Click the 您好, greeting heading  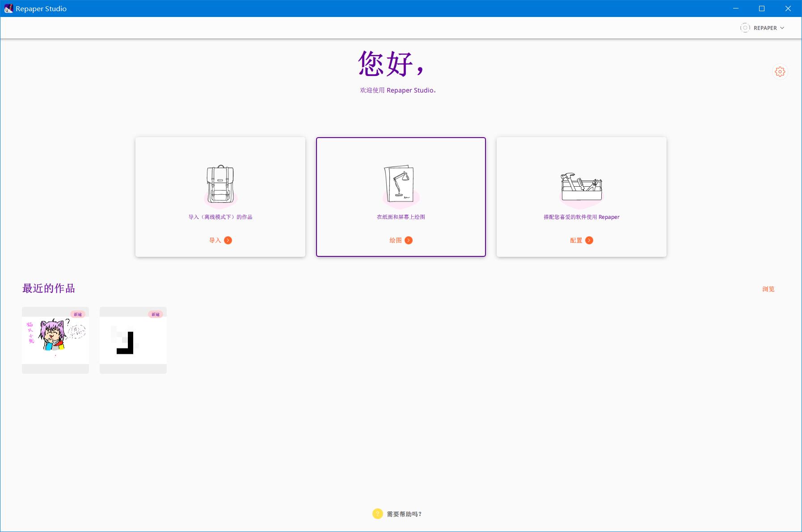392,63
